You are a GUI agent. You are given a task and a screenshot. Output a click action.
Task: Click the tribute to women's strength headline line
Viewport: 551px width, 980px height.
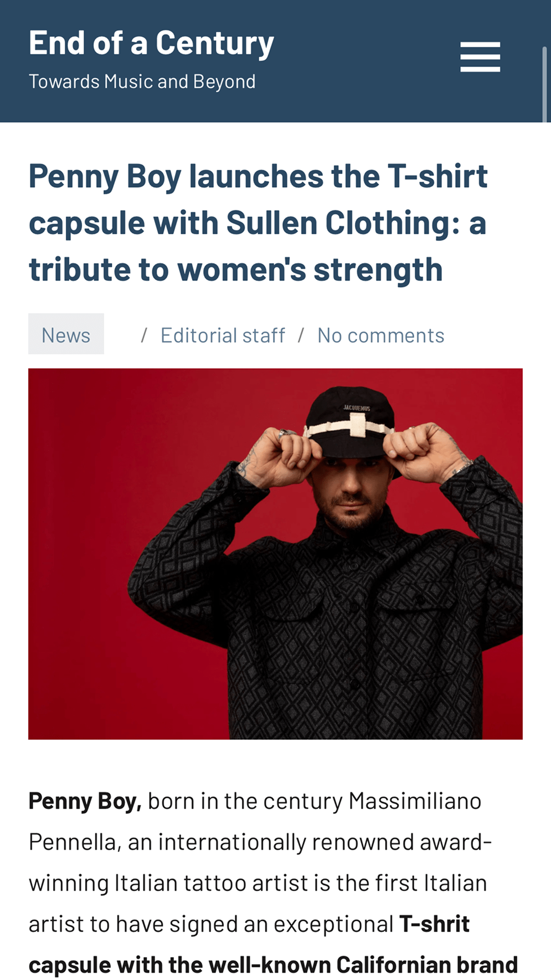236,269
